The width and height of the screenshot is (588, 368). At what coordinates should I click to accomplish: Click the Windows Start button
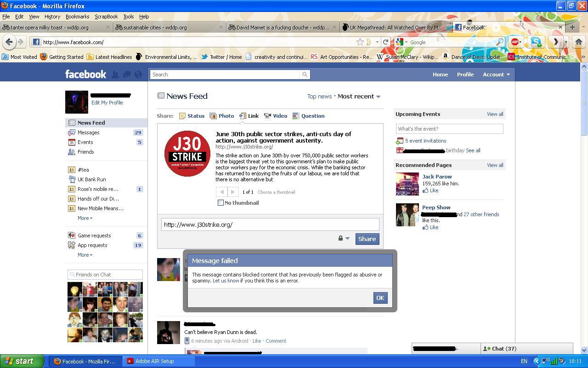[22, 361]
